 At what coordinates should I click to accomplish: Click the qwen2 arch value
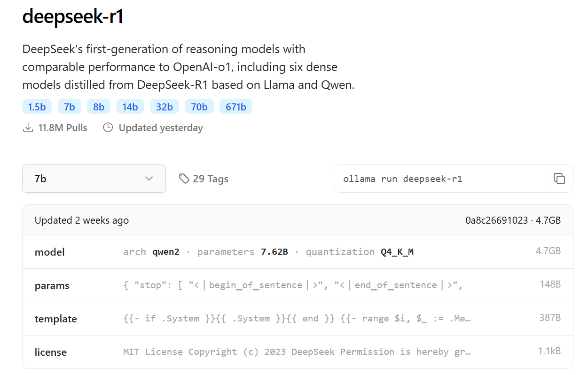coord(165,252)
